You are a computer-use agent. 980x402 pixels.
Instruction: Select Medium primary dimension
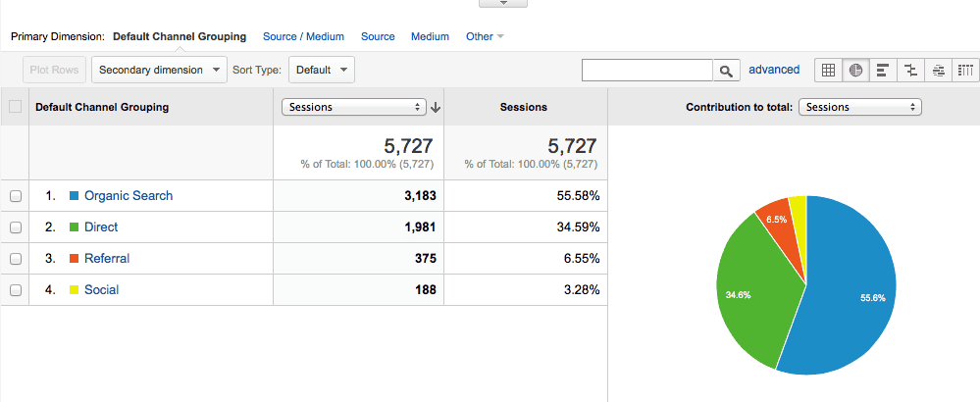(430, 36)
